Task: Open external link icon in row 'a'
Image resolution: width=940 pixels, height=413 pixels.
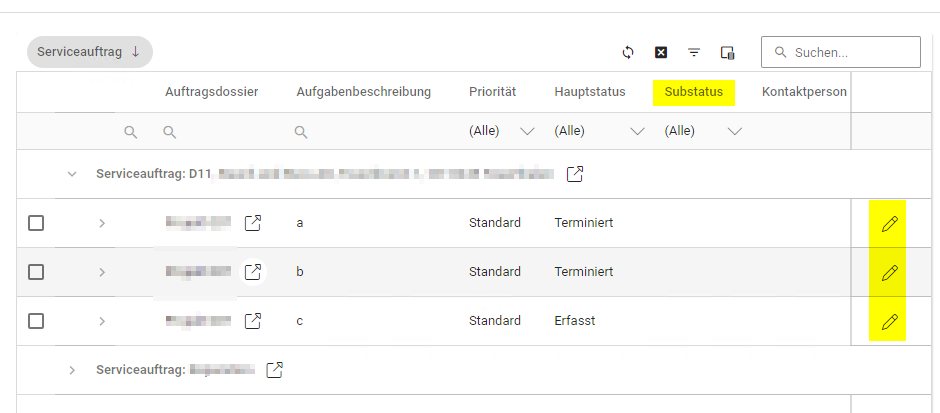Action: 253,223
